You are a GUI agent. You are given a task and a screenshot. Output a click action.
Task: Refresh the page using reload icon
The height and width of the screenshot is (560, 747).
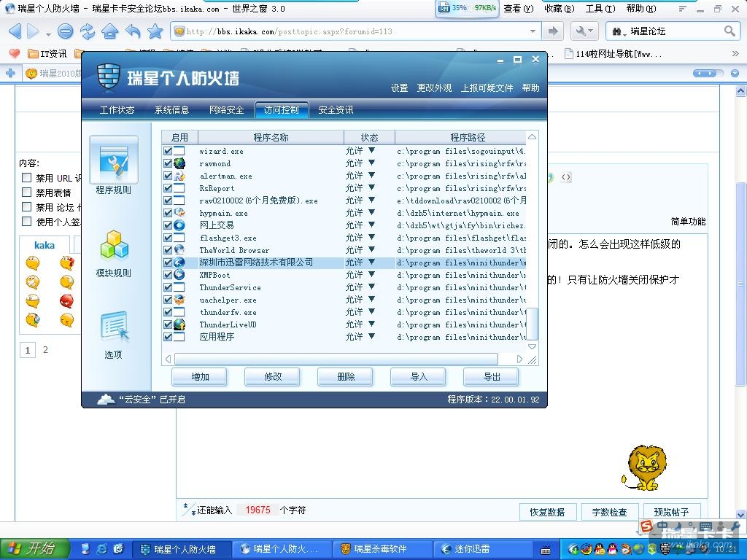click(88, 32)
